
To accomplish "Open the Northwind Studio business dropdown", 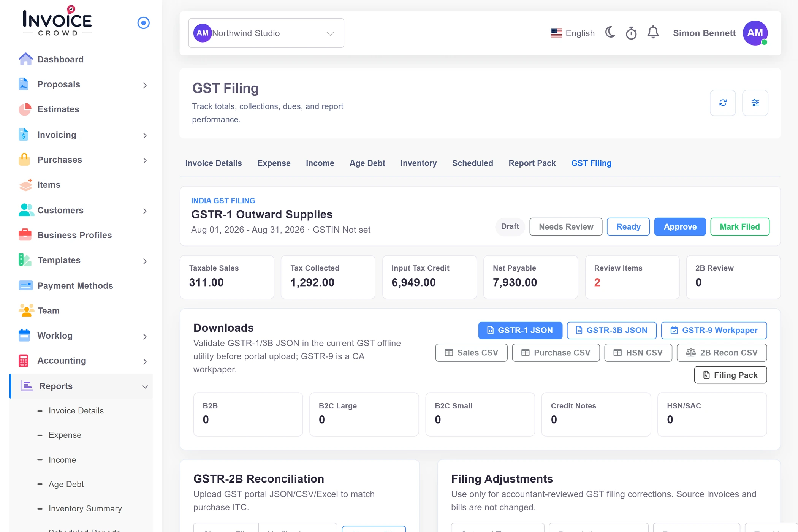I will pyautogui.click(x=266, y=33).
